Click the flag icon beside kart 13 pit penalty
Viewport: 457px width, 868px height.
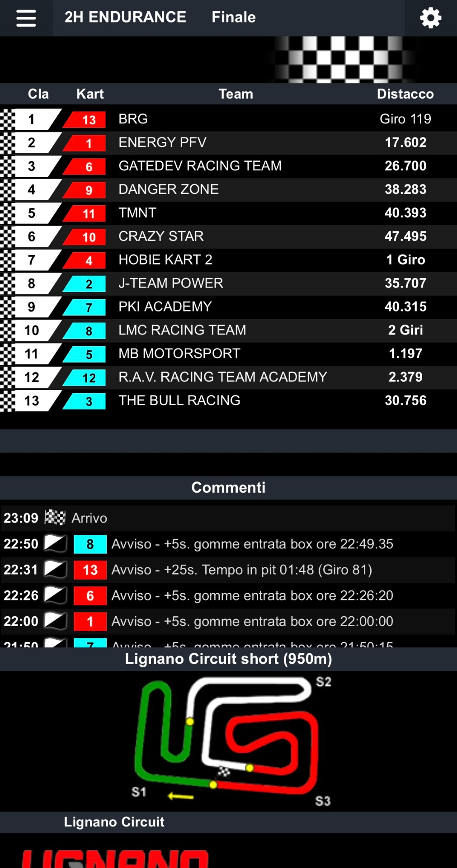point(55,570)
